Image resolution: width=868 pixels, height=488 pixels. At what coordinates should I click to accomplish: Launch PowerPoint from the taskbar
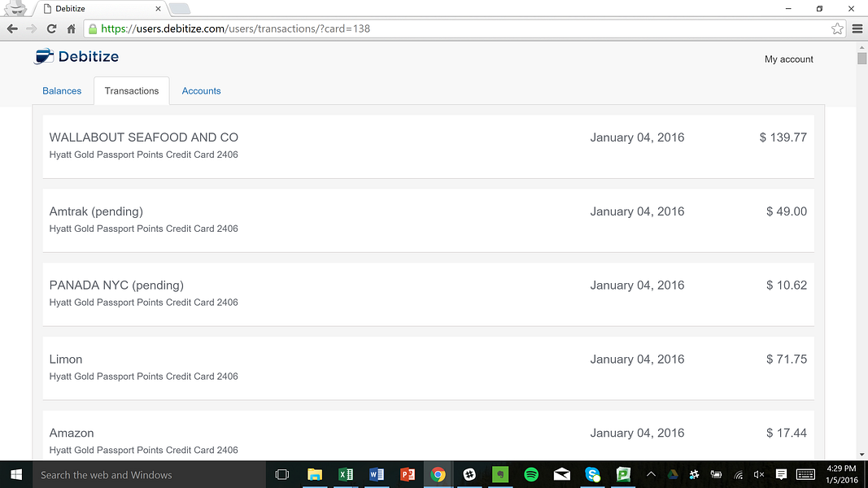(408, 475)
